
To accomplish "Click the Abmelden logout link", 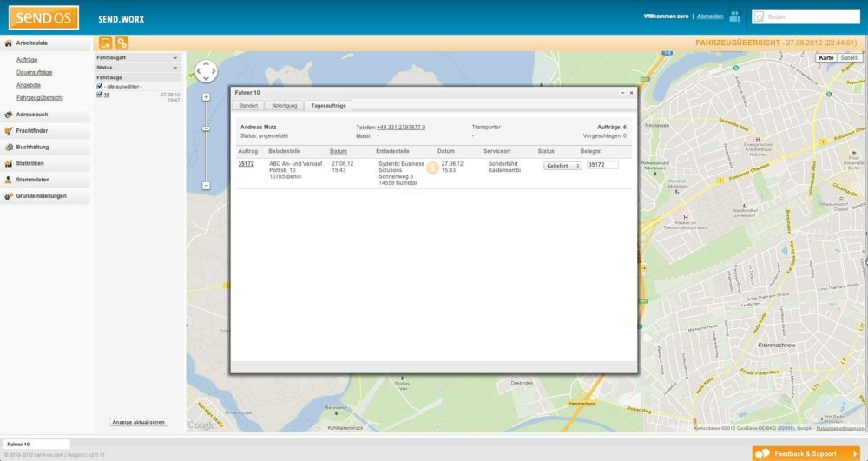I will coord(710,16).
